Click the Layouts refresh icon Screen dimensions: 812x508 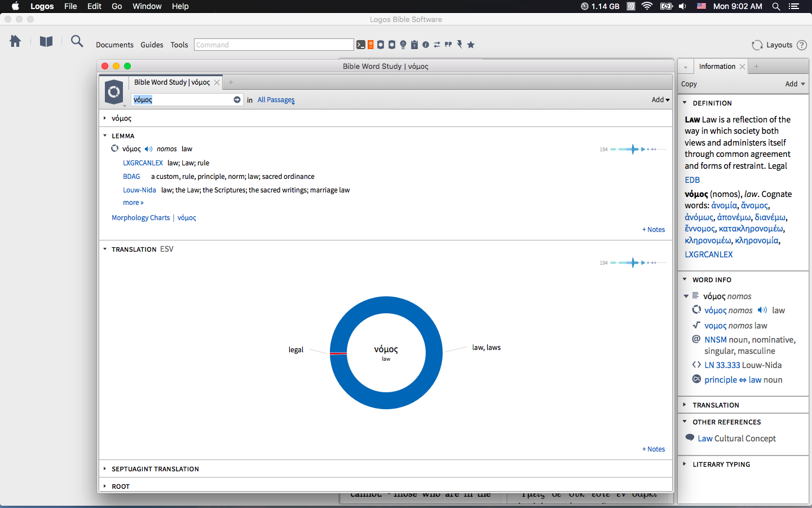757,45
